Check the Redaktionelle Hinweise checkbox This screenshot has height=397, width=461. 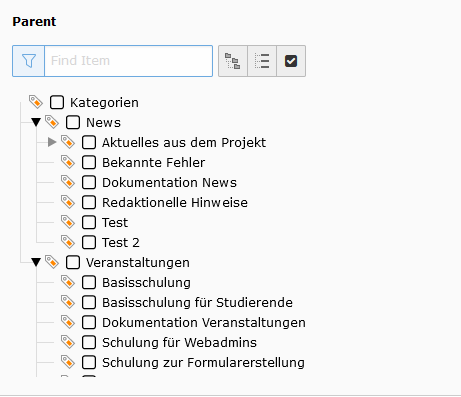click(x=89, y=202)
